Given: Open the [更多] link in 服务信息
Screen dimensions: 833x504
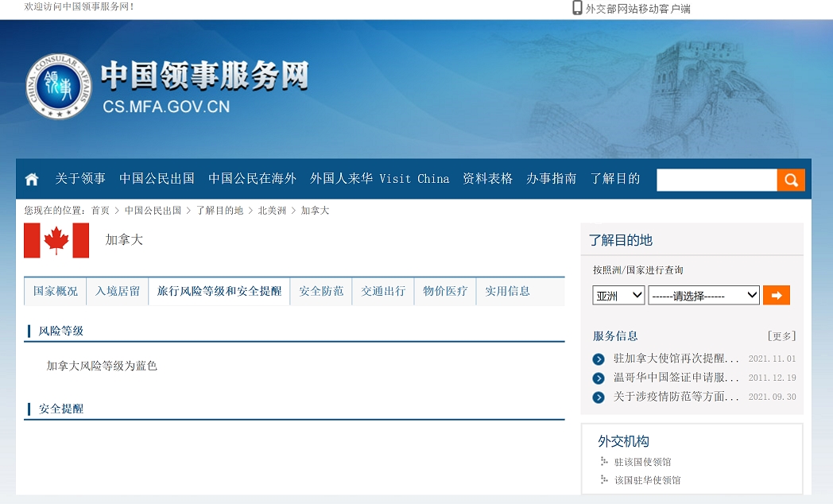Looking at the screenshot, I should pyautogui.click(x=780, y=335).
